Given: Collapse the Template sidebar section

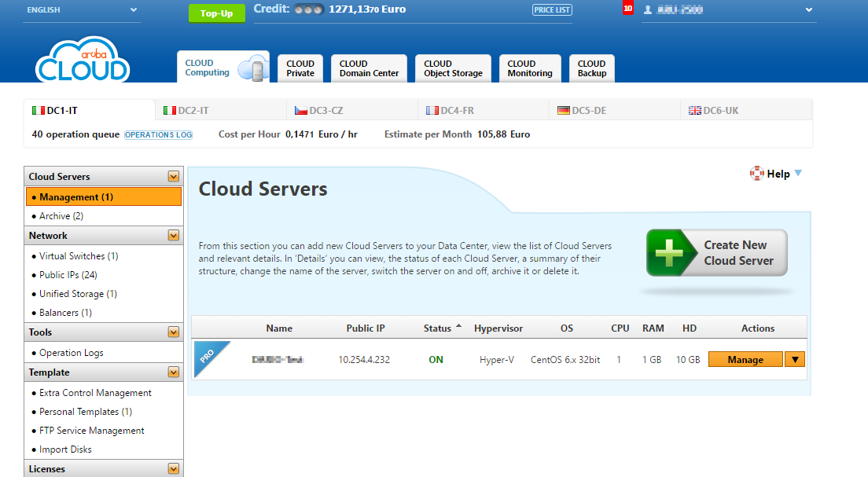Looking at the screenshot, I should [x=174, y=372].
